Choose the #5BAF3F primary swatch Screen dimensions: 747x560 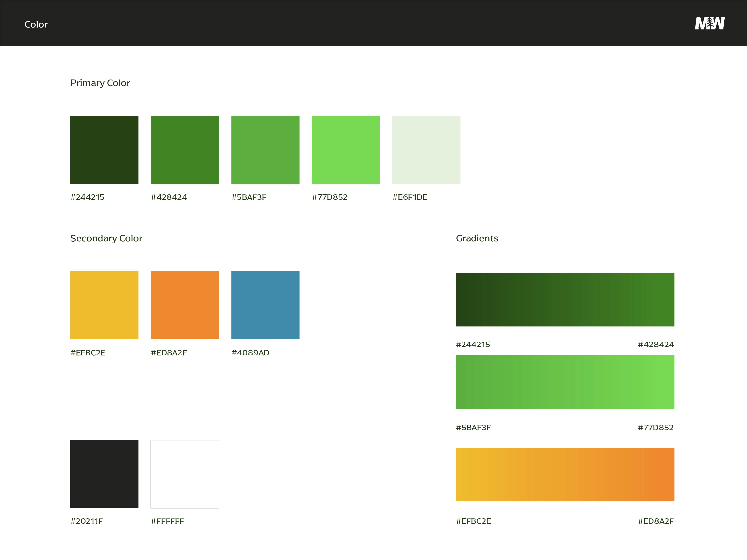pos(265,150)
